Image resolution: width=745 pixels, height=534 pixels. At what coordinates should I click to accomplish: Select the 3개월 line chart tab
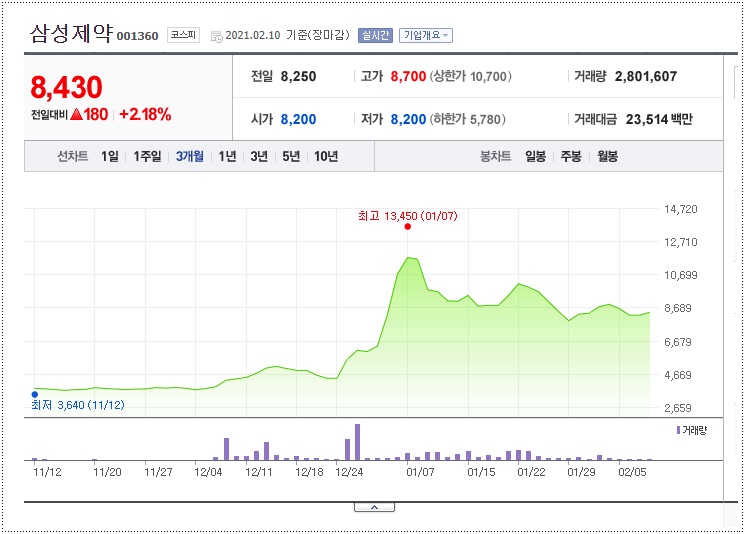190,156
